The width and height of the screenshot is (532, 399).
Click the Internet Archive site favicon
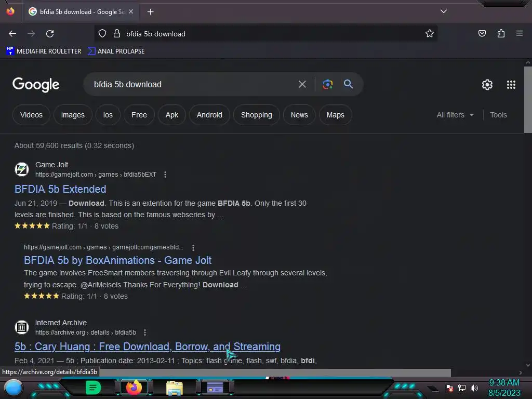coord(22,327)
